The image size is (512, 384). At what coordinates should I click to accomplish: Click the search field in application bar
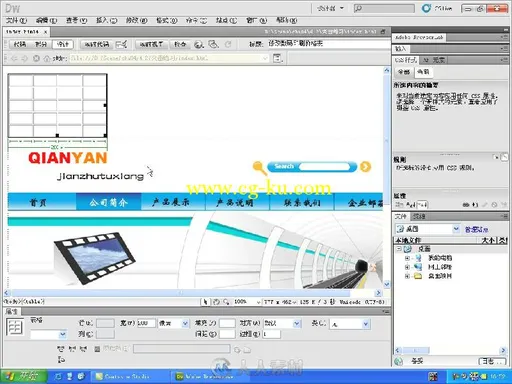[384, 8]
